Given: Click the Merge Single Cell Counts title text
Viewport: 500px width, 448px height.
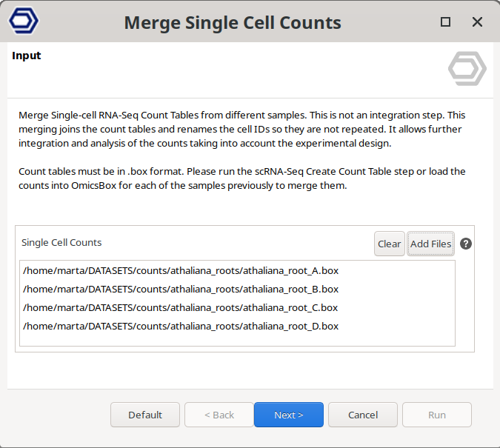Looking at the screenshot, I should pos(233,23).
